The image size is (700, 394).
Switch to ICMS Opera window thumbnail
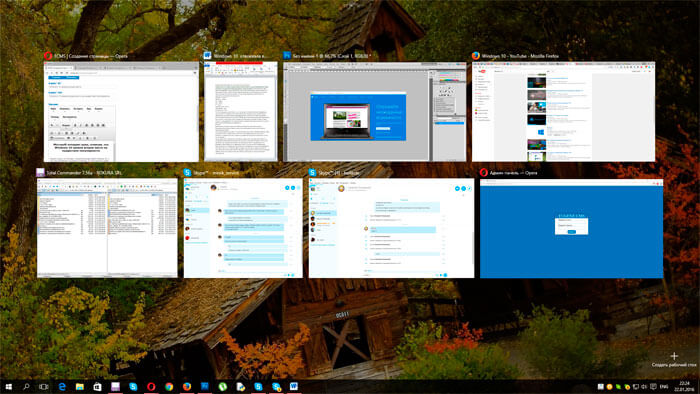coord(121,112)
